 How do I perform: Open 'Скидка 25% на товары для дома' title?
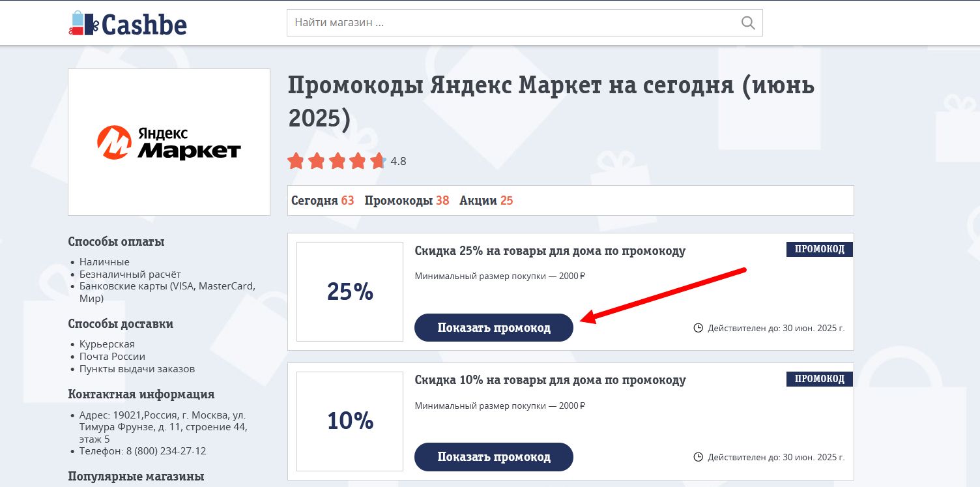tap(550, 251)
